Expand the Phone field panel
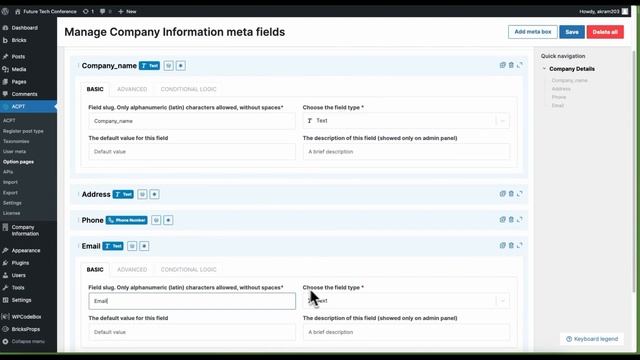Image resolution: width=640 pixels, height=360 pixels. tap(520, 220)
